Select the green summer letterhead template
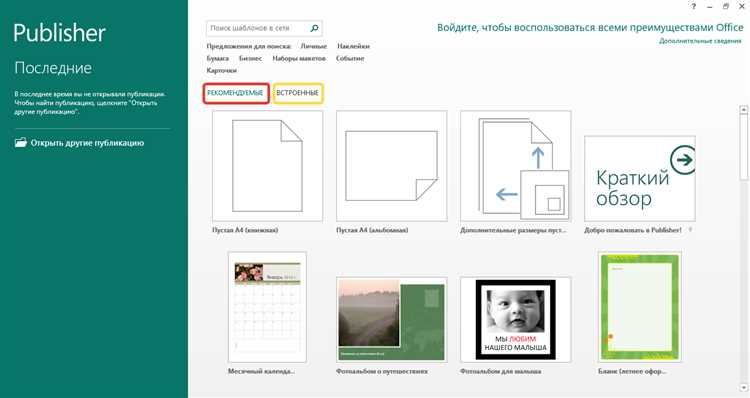The image size is (750, 398). tap(640, 307)
